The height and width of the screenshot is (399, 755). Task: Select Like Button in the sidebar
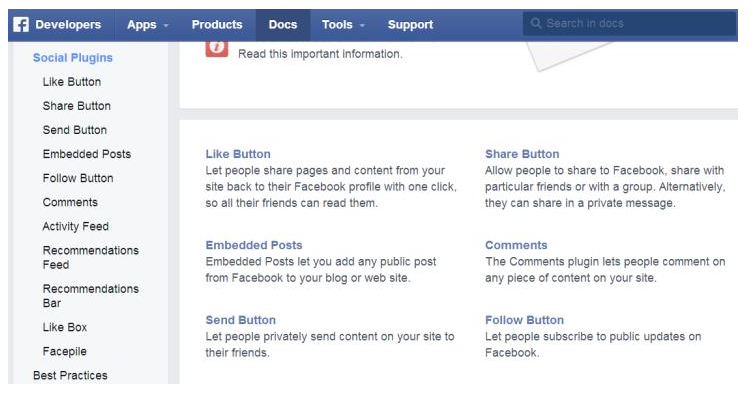(72, 82)
